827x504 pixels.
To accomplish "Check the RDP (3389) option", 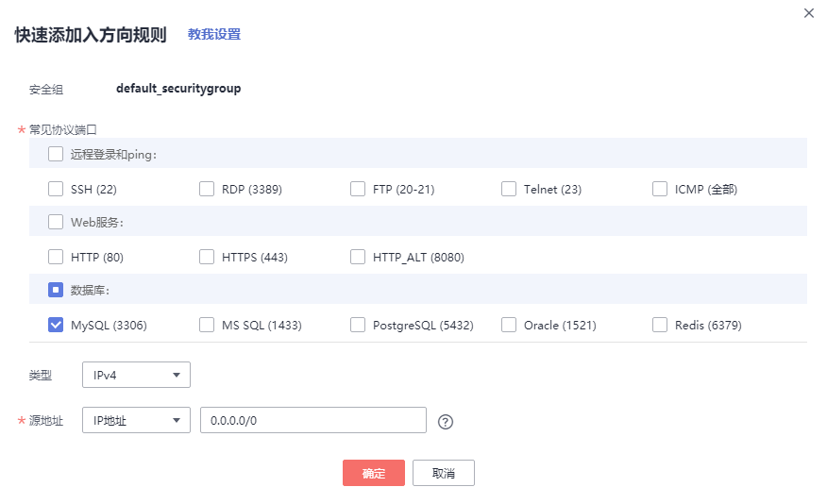I will [207, 189].
